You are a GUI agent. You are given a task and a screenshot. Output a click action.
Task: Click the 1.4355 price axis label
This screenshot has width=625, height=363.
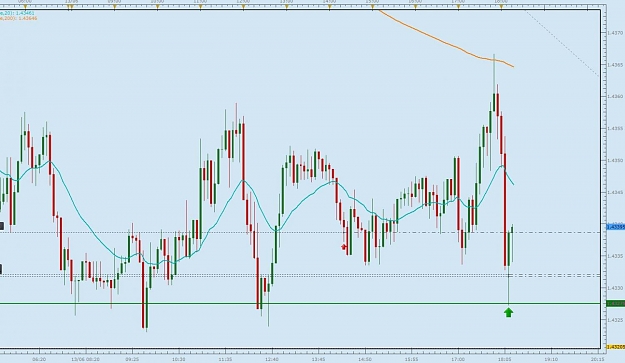click(615, 128)
